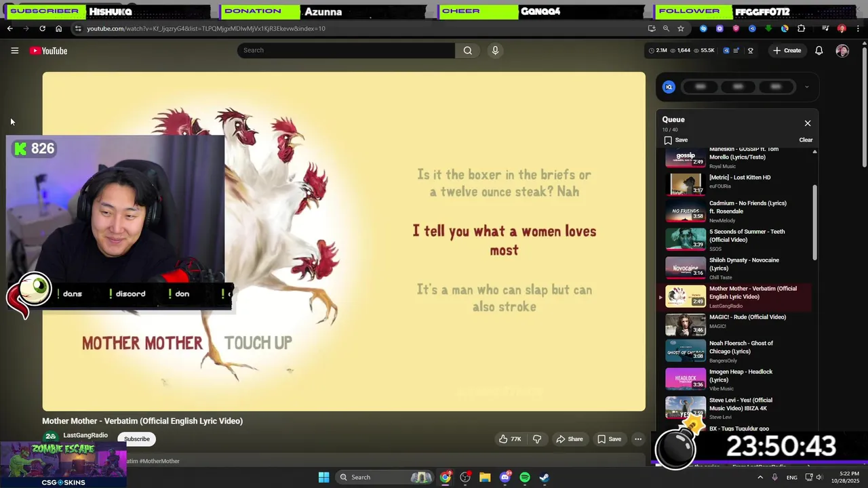Like the video with thumbs up
868x488 pixels.
click(x=510, y=439)
